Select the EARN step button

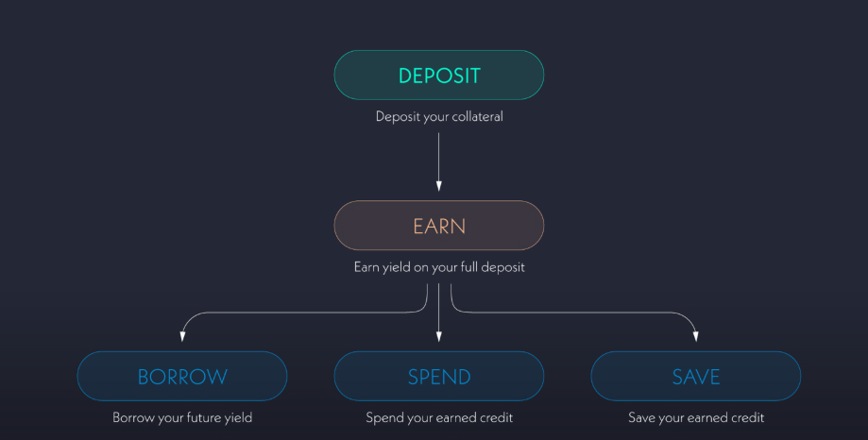click(438, 226)
